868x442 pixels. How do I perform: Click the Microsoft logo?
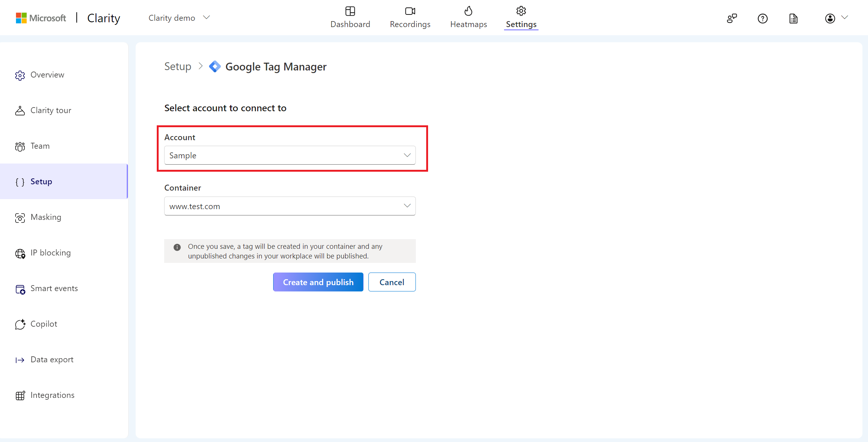coord(41,18)
